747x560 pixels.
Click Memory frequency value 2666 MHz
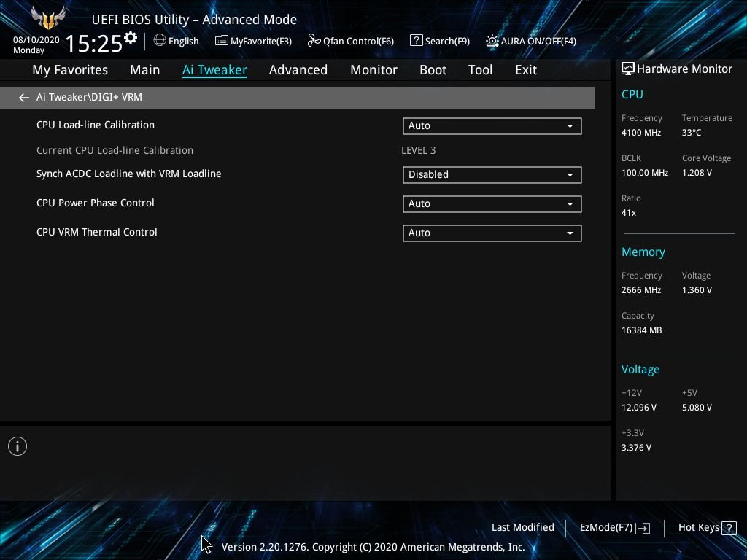(640, 290)
